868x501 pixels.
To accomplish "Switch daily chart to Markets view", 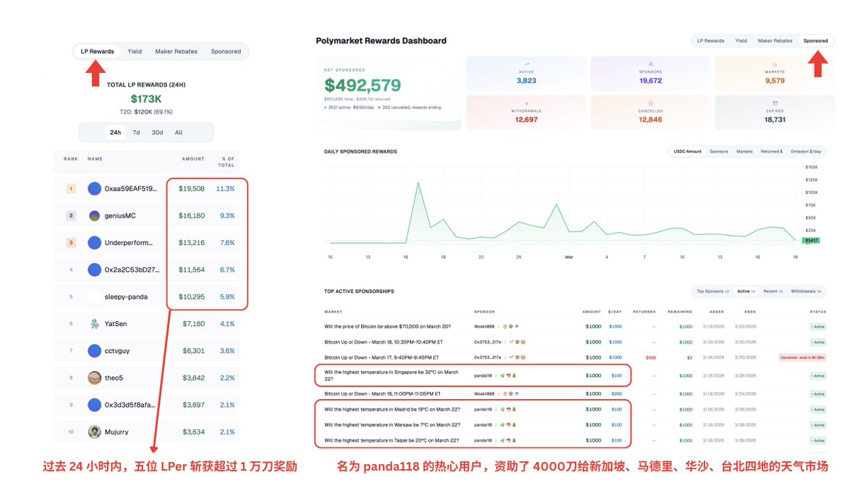I will pyautogui.click(x=744, y=152).
